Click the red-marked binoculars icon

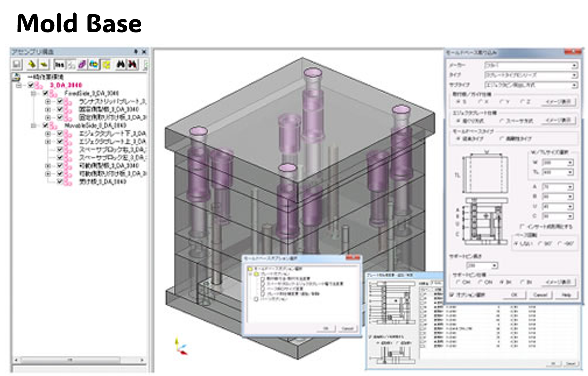pos(133,64)
